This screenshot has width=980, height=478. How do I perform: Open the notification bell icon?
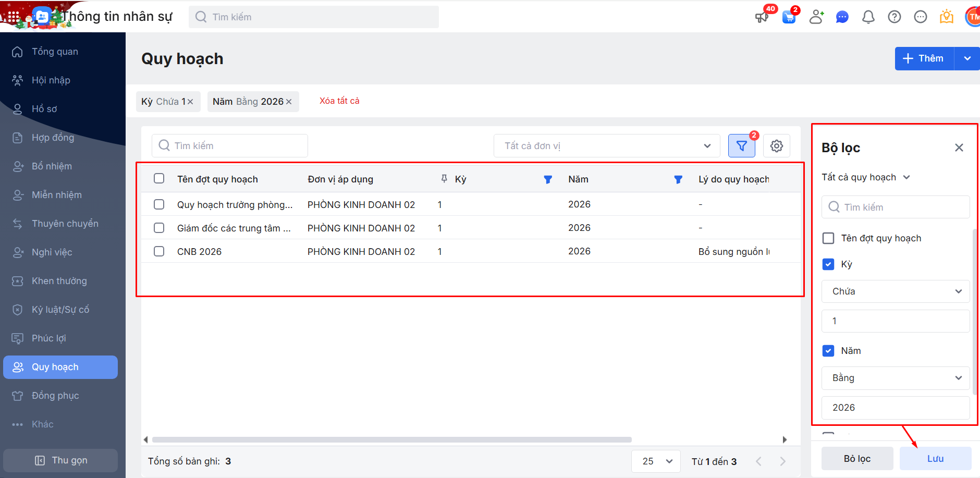coord(868,17)
